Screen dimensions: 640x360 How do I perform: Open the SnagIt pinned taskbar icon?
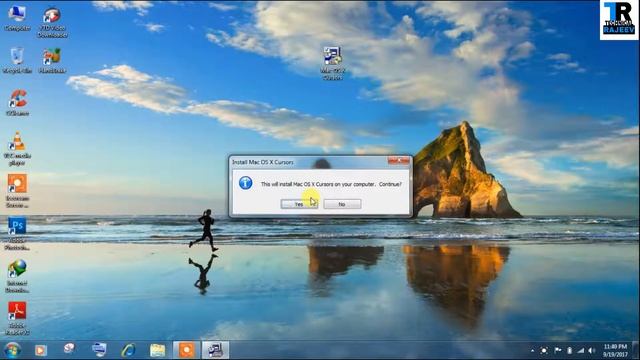(x=69, y=349)
